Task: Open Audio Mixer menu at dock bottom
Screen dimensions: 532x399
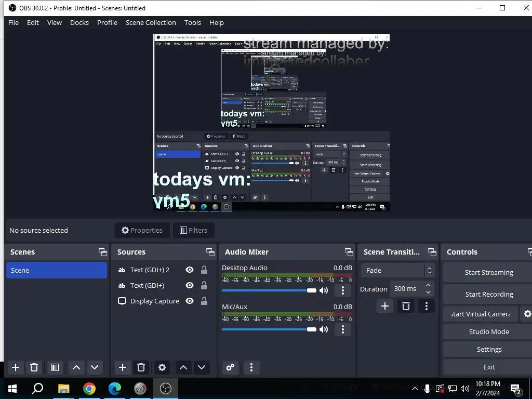Action: [x=251, y=367]
